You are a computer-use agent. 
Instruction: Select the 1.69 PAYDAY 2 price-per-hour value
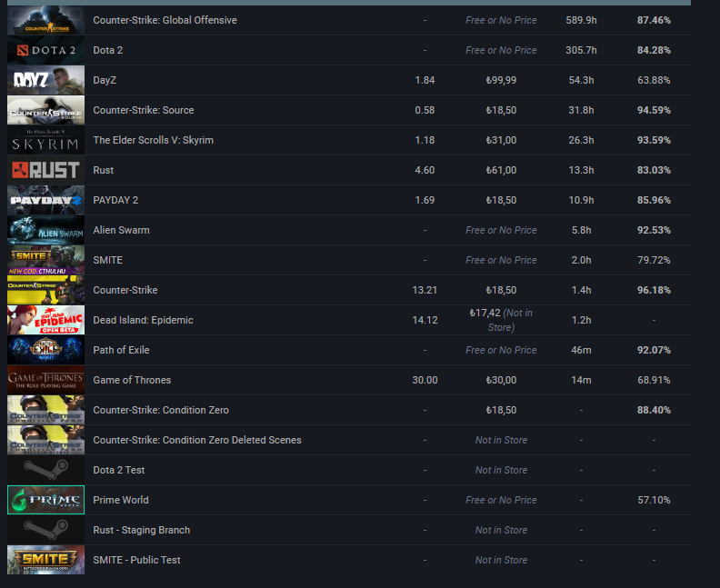[425, 200]
